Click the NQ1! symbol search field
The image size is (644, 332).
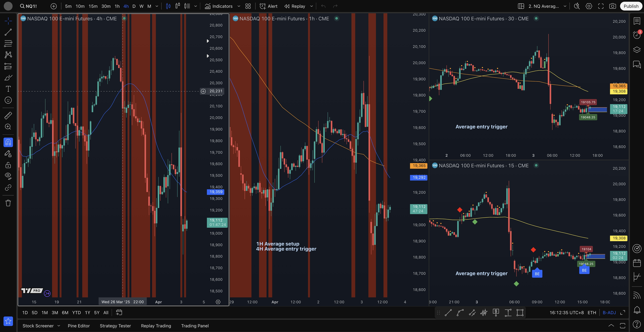29,6
